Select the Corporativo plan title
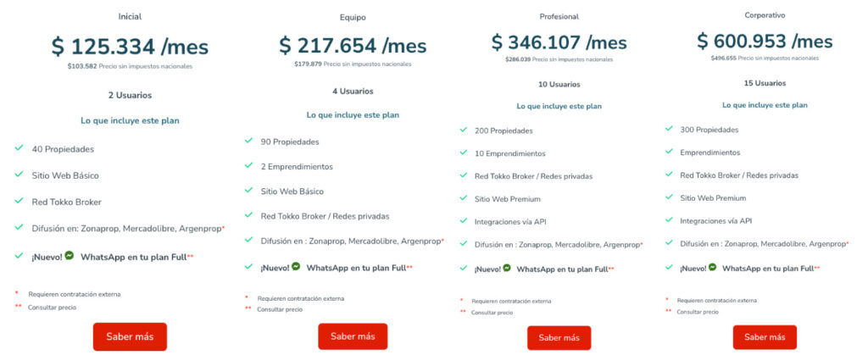Viewport: 868px width, 355px height. [765, 15]
